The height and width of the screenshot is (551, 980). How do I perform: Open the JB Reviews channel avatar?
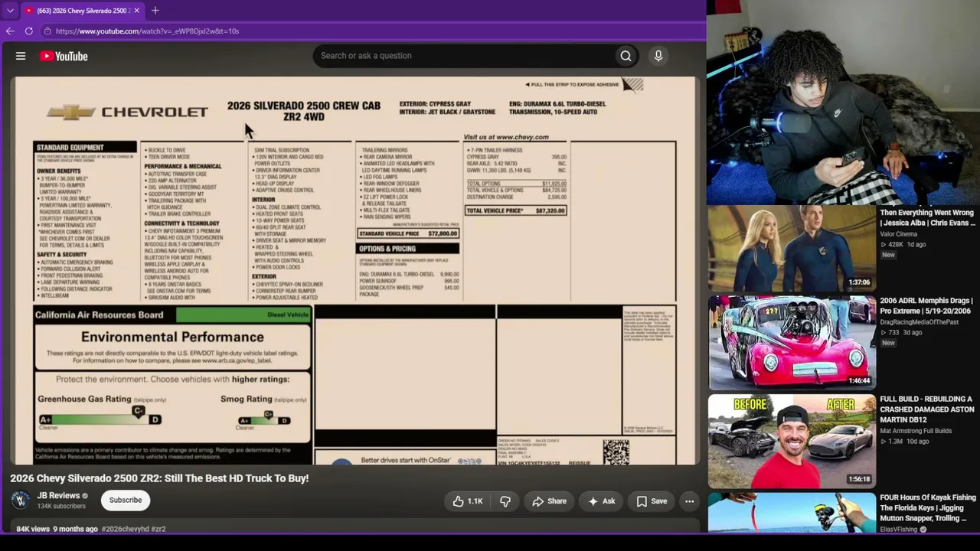[21, 500]
